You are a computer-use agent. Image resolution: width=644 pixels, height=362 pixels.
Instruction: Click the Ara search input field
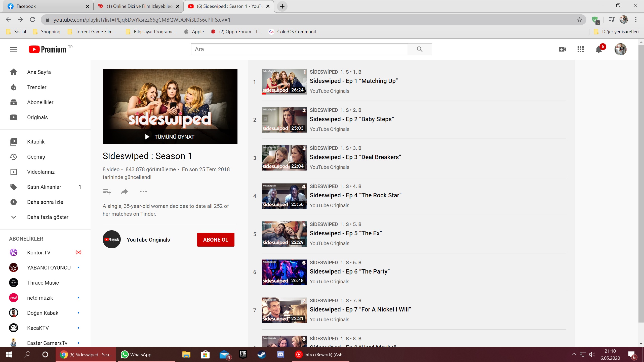pyautogui.click(x=299, y=49)
